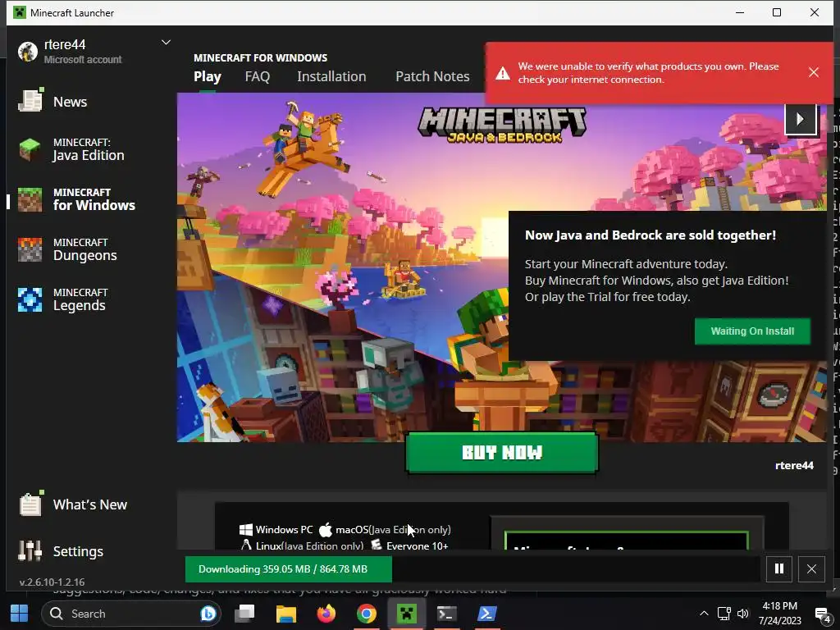Open the Installation tab
The image size is (840, 630).
[331, 76]
